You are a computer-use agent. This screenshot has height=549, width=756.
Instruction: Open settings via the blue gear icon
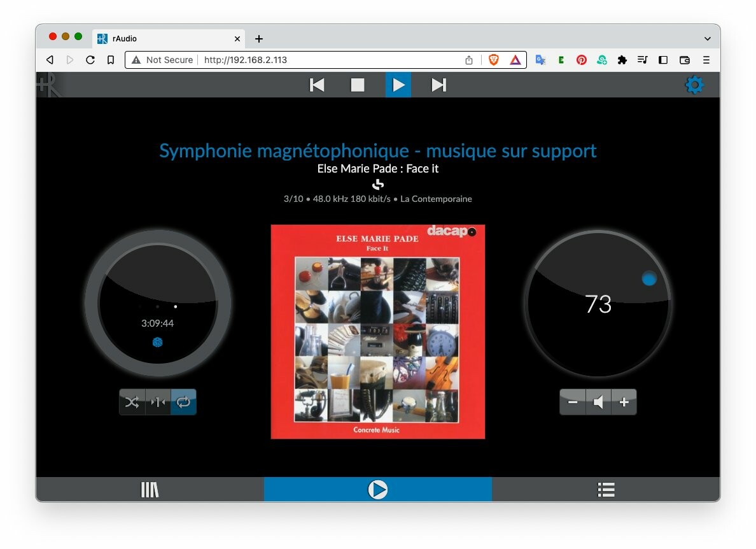pos(694,85)
